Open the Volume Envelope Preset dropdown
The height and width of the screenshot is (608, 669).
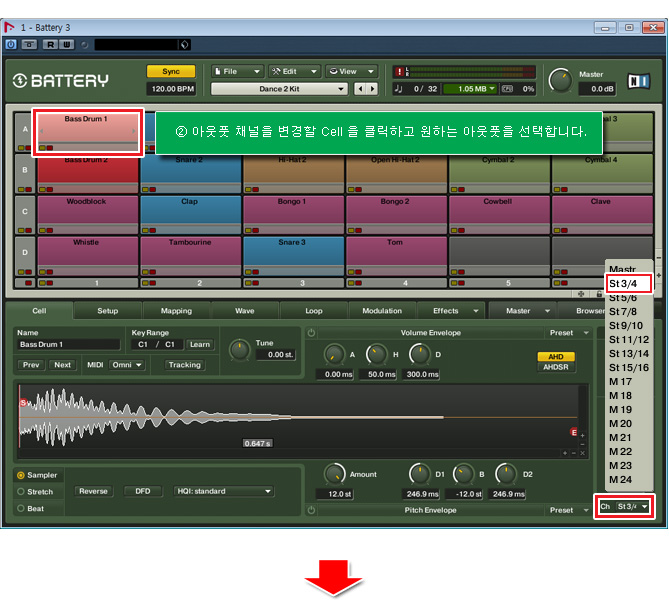click(x=568, y=333)
